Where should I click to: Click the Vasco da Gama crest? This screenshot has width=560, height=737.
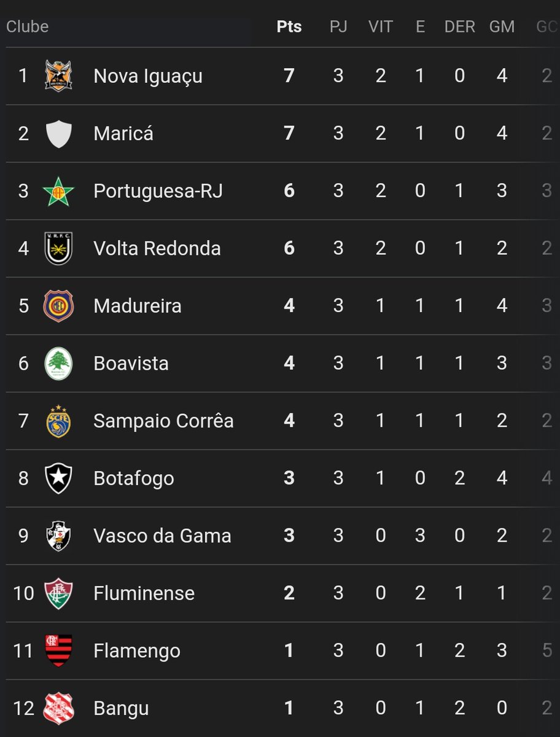coord(59,536)
